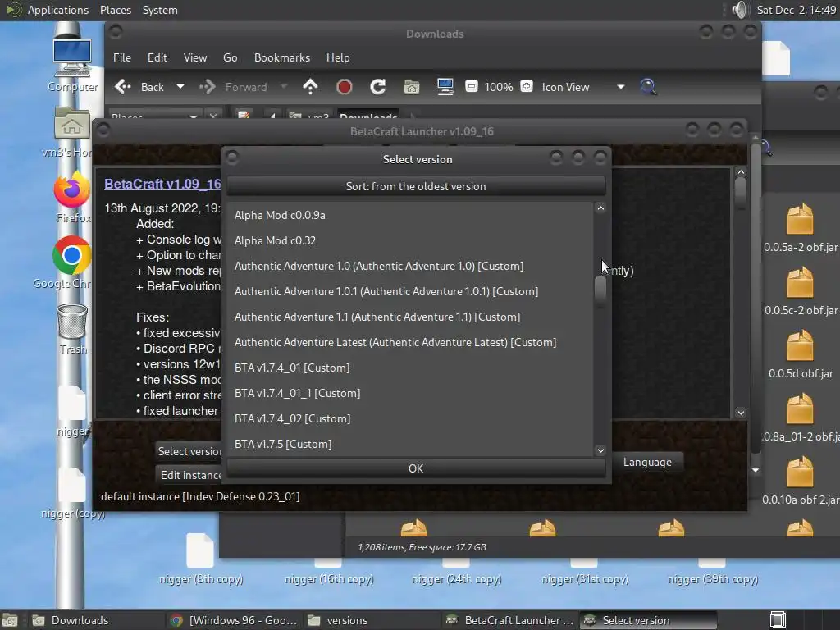Zoom out with the minus icon

pyautogui.click(x=472, y=86)
